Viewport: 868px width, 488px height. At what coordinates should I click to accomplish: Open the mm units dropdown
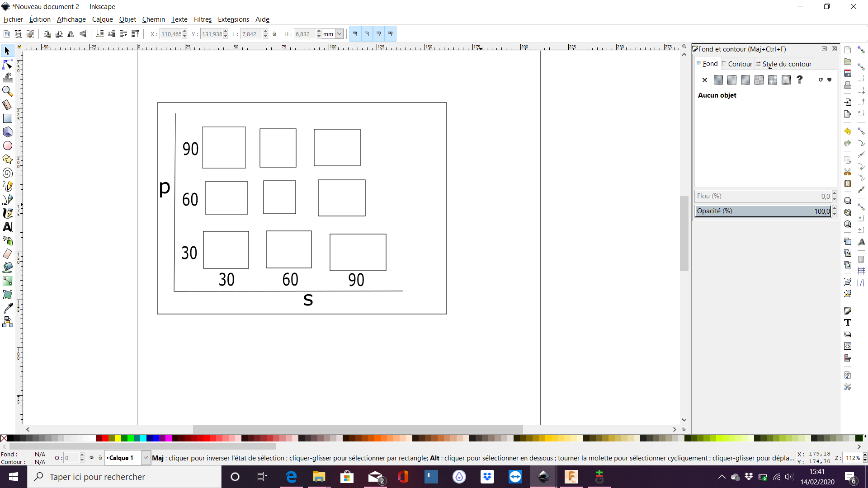coord(339,34)
